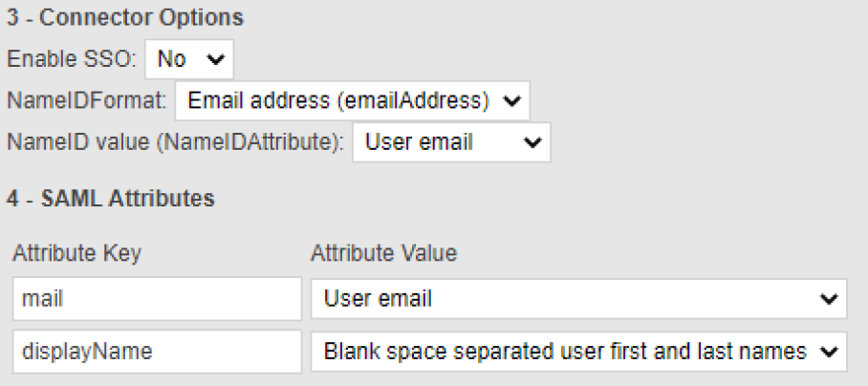Open Attribute Value dropdown for displayName row
868x386 pixels.
[x=578, y=351]
